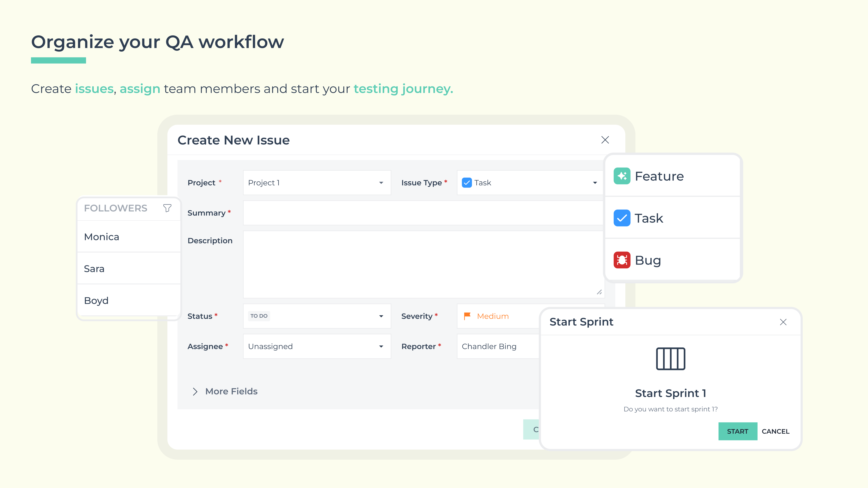The image size is (868, 488).
Task: Click the filter icon beside FOLLOWERS
Action: click(167, 208)
